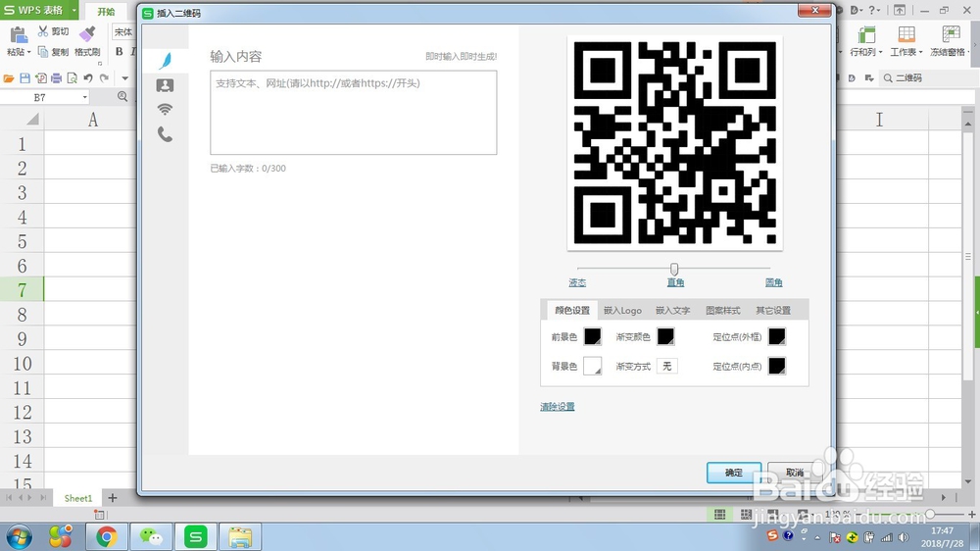Open the quick access toolbar customize arrow
Screen dimensions: 980x551
125,78
